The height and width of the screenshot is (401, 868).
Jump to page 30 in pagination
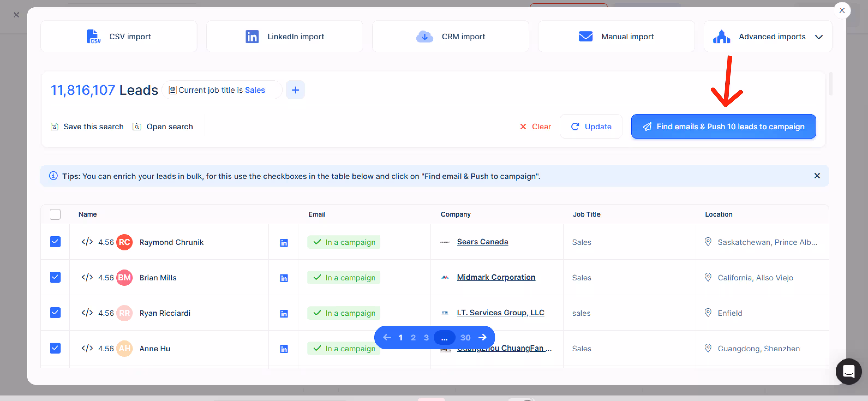point(465,337)
